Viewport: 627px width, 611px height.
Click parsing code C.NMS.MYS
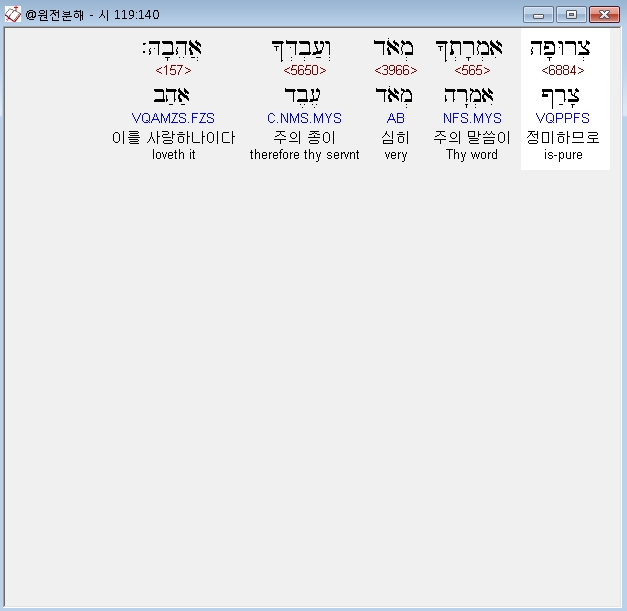pyautogui.click(x=305, y=118)
